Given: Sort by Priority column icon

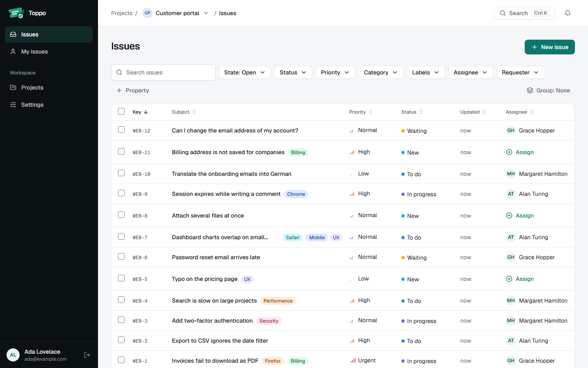Looking at the screenshot, I should (x=370, y=112).
